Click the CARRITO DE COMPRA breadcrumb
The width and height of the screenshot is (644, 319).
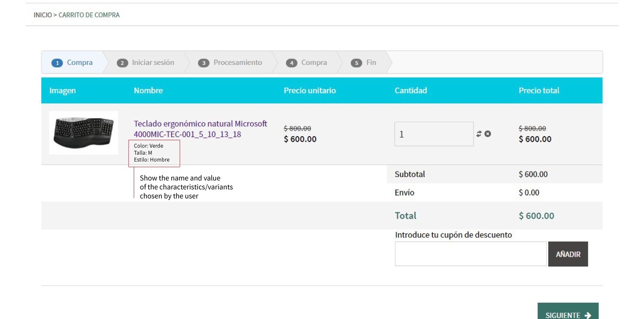pyautogui.click(x=89, y=15)
